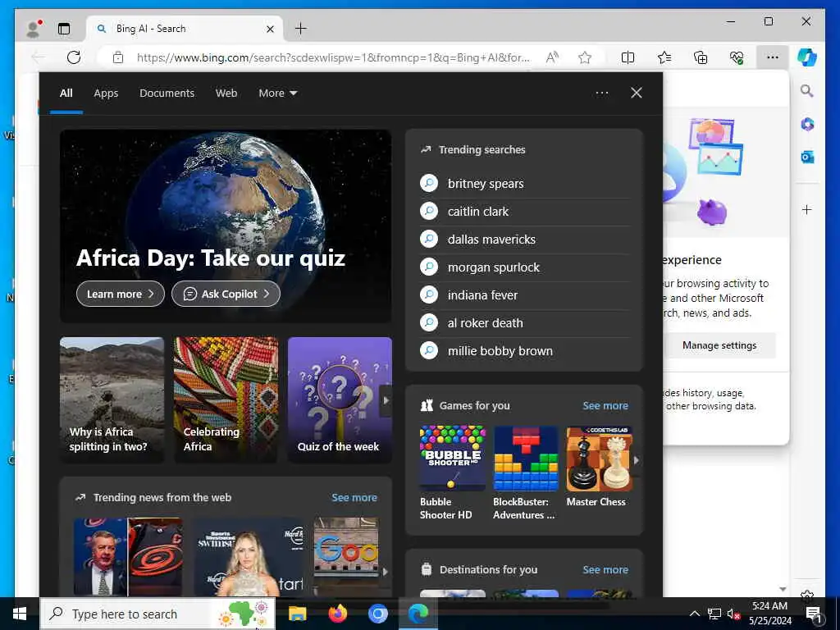Open Africa Day quiz hero image
Image resolution: width=840 pixels, height=630 pixels.
coord(226,226)
